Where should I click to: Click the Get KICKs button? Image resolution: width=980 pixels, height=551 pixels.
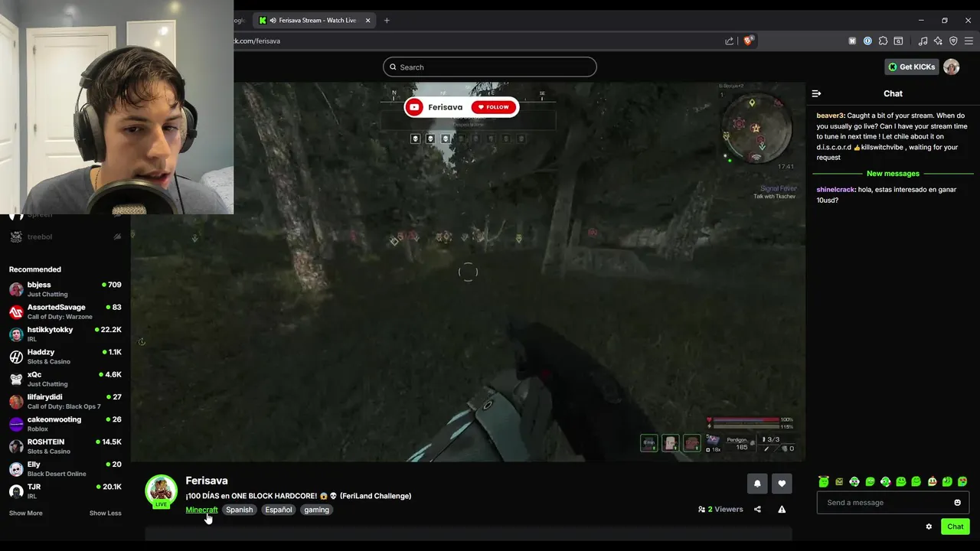pos(911,67)
